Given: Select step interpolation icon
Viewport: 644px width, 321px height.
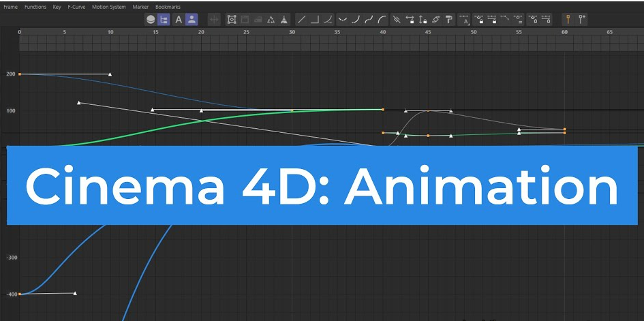Looking at the screenshot, I should tap(315, 20).
